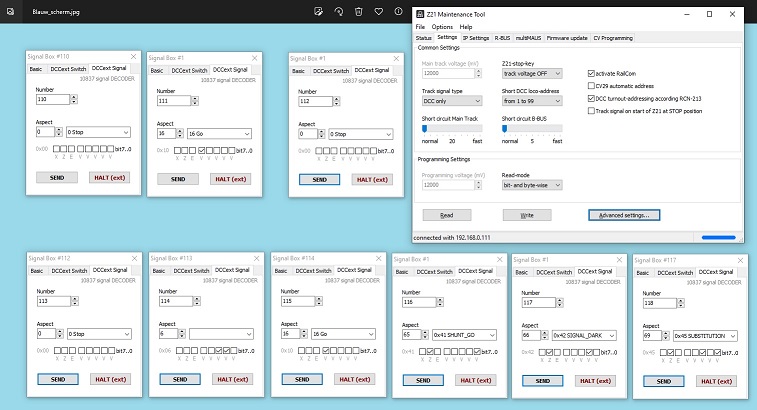Click the photo app icon beside Blauw_scherm.jpg
Viewport: 757px width, 410px height.
(x=10, y=12)
